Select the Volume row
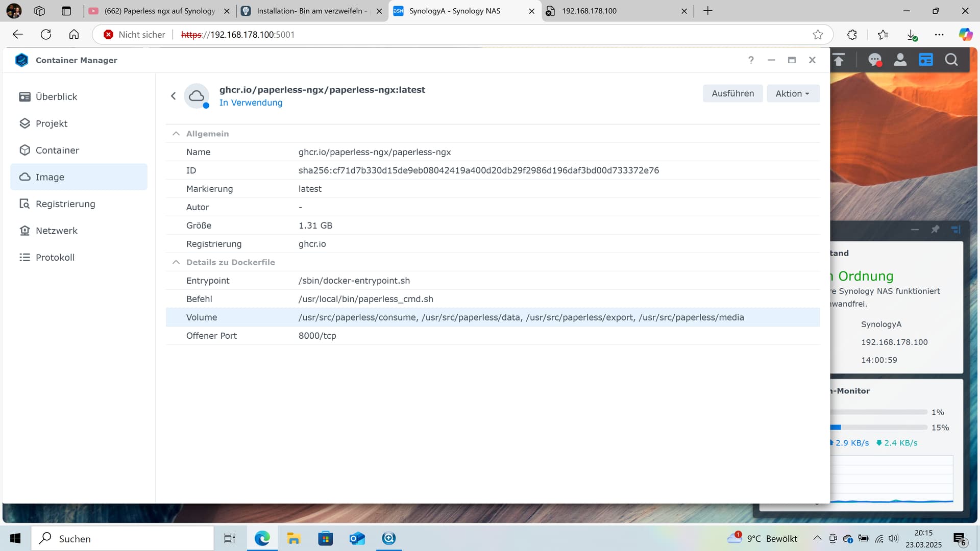Viewport: 980px width, 551px height. click(x=493, y=317)
